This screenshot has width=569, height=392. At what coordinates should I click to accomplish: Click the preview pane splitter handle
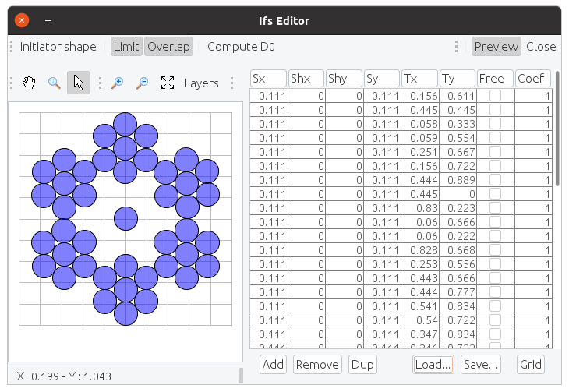coord(241,376)
